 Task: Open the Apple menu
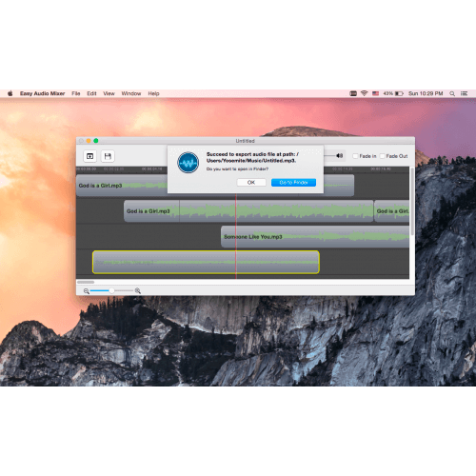point(10,93)
